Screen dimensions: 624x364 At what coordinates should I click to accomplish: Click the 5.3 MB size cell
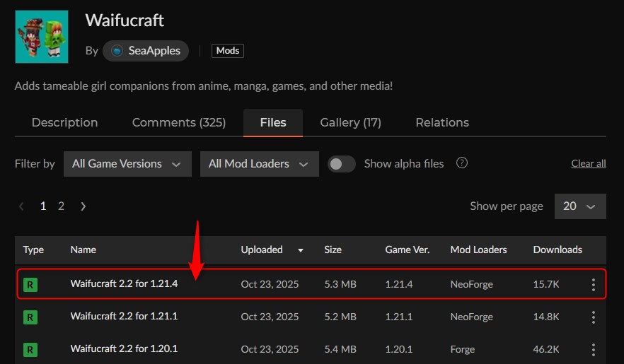[x=340, y=284]
